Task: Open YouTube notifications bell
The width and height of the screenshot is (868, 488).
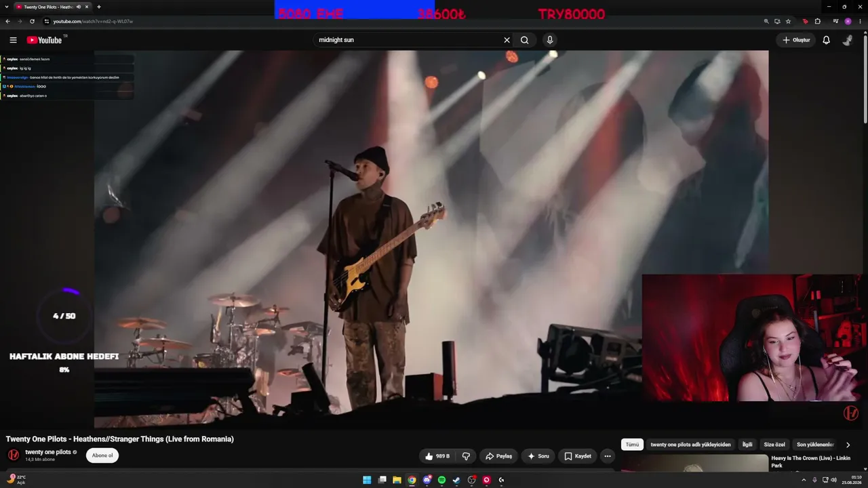Action: coord(826,40)
